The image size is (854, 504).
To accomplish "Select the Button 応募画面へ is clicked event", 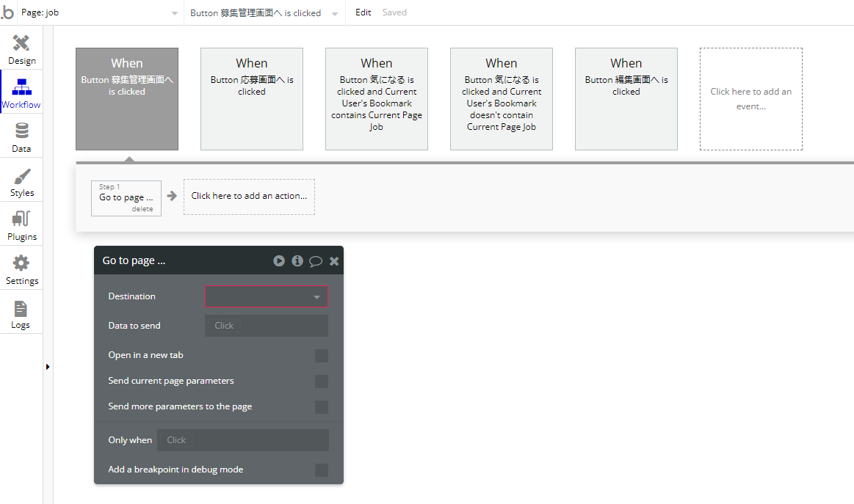I will tap(252, 98).
